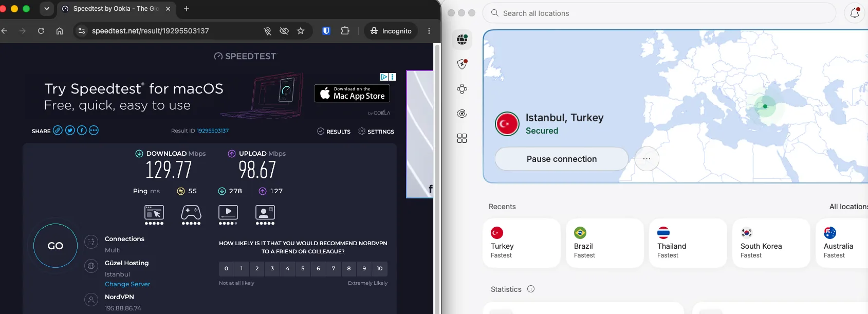Click gaming controller rating icon

pos(191,215)
